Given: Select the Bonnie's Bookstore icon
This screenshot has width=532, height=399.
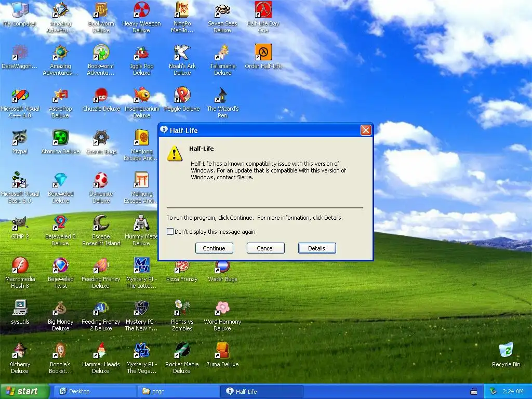Looking at the screenshot, I should 60,358.
